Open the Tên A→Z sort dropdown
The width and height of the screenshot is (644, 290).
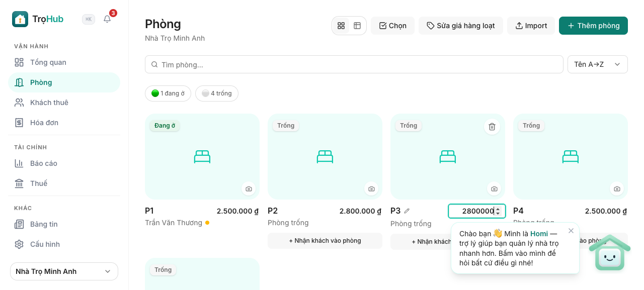[x=598, y=64]
